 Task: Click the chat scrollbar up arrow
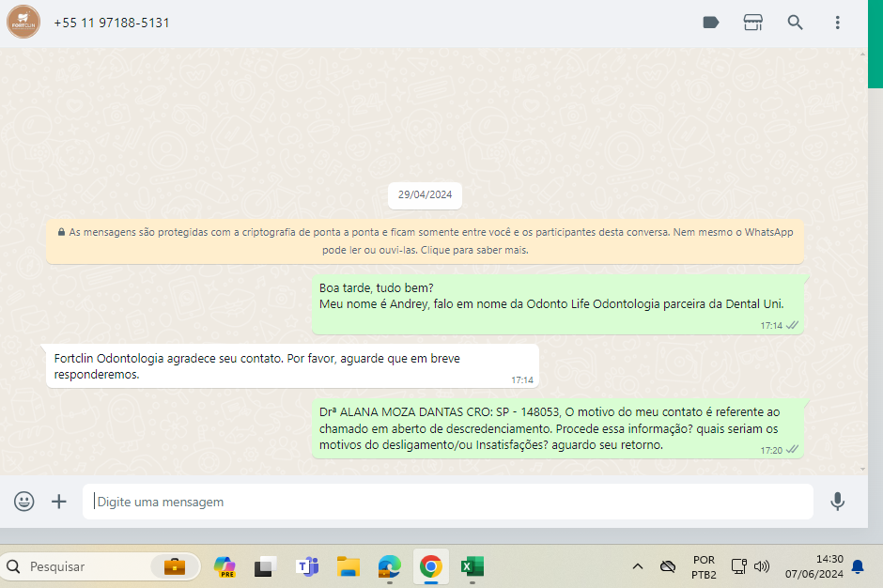(862, 54)
